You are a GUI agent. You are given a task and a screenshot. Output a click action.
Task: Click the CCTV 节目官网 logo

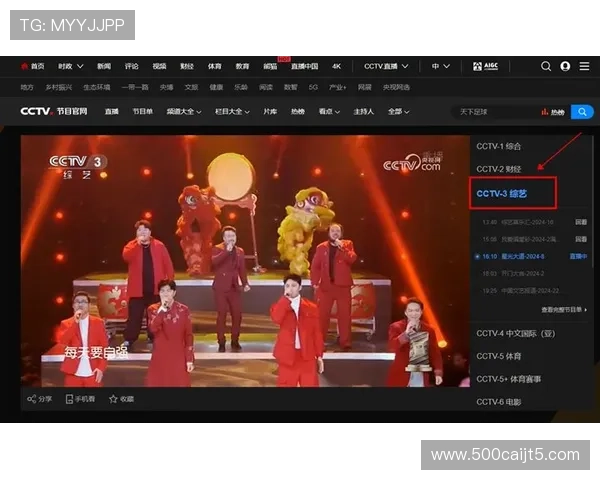(x=54, y=111)
